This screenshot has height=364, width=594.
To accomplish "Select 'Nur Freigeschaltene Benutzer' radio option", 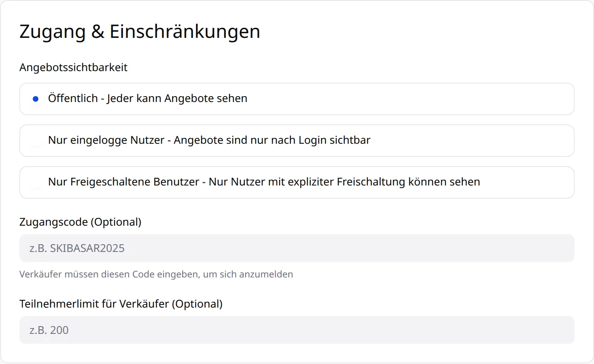I will point(36,182).
